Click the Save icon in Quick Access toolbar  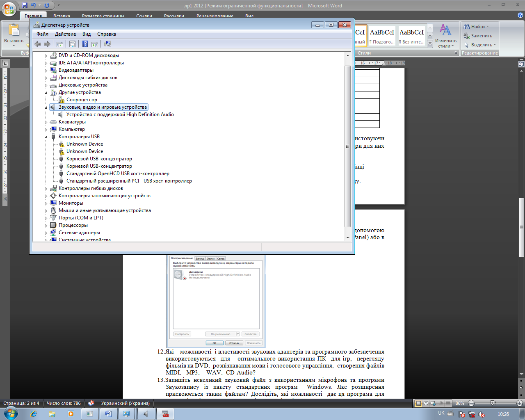pos(25,5)
